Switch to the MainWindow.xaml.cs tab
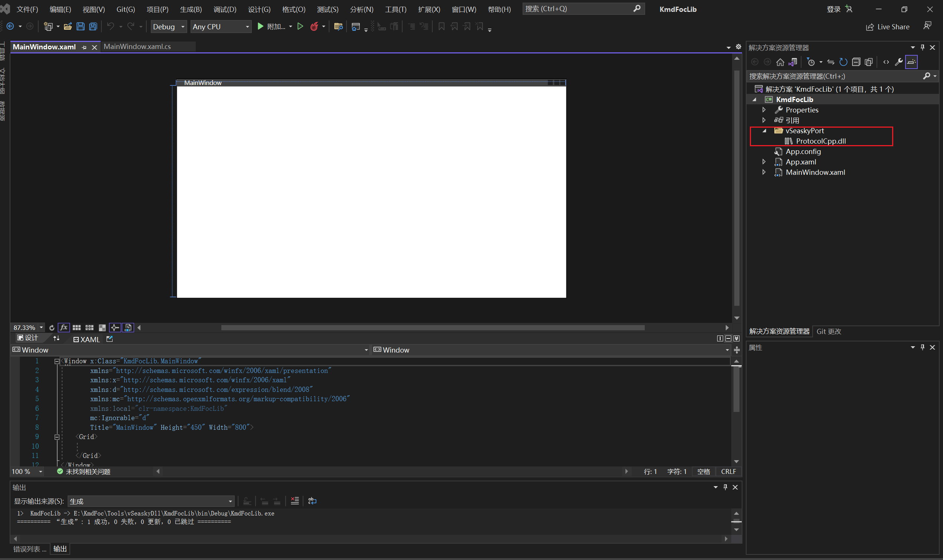This screenshot has height=560, width=943. 137,46
